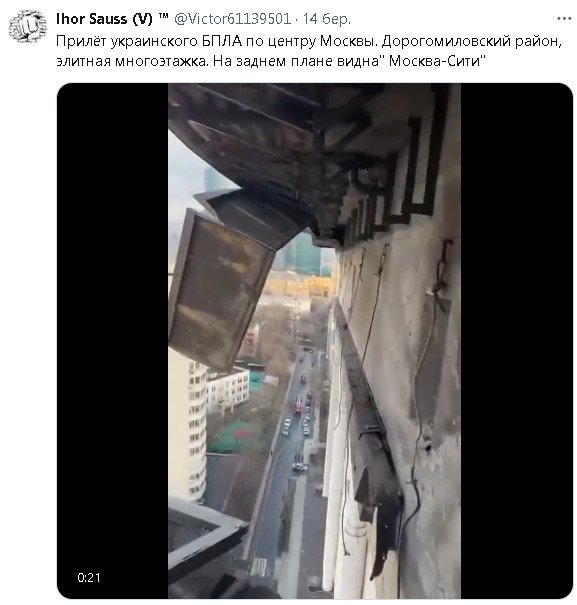Click the red fire trucks on street
This screenshot has width=577, height=605.
pos(299,401)
